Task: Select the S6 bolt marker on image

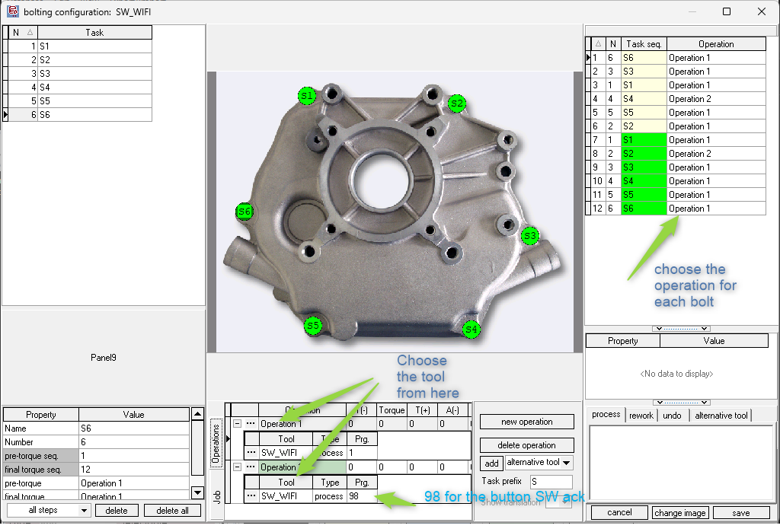Action: (x=245, y=212)
